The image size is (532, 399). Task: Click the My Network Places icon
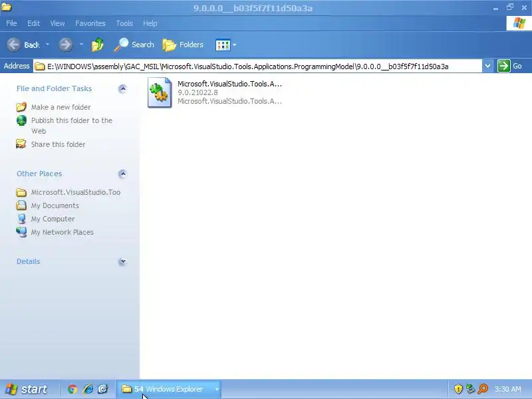point(21,231)
